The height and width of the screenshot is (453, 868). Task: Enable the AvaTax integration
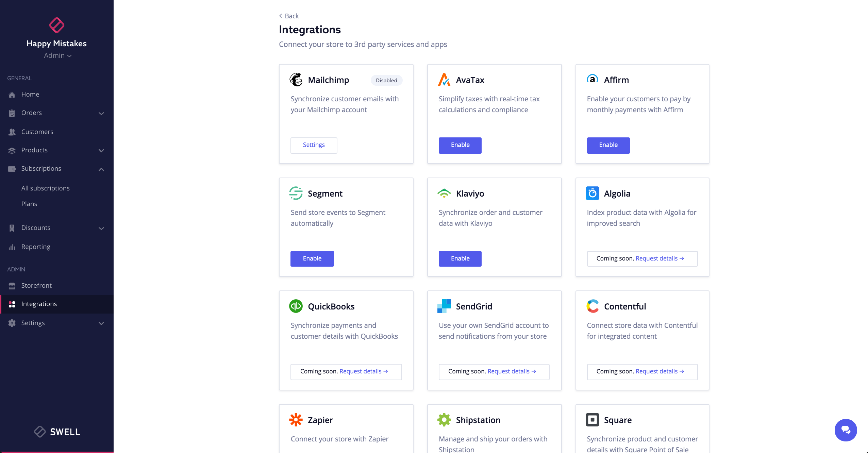pos(460,145)
